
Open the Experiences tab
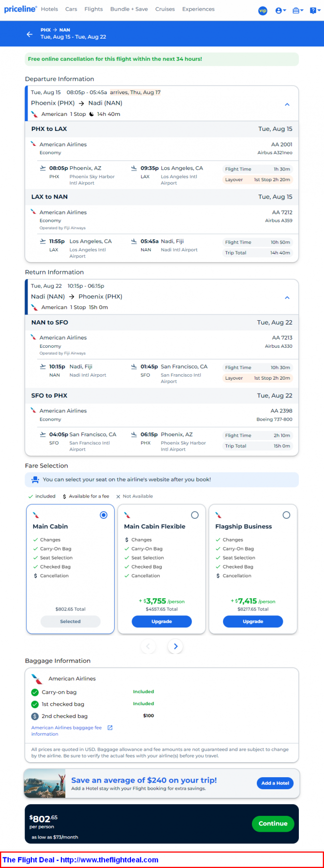pos(198,9)
